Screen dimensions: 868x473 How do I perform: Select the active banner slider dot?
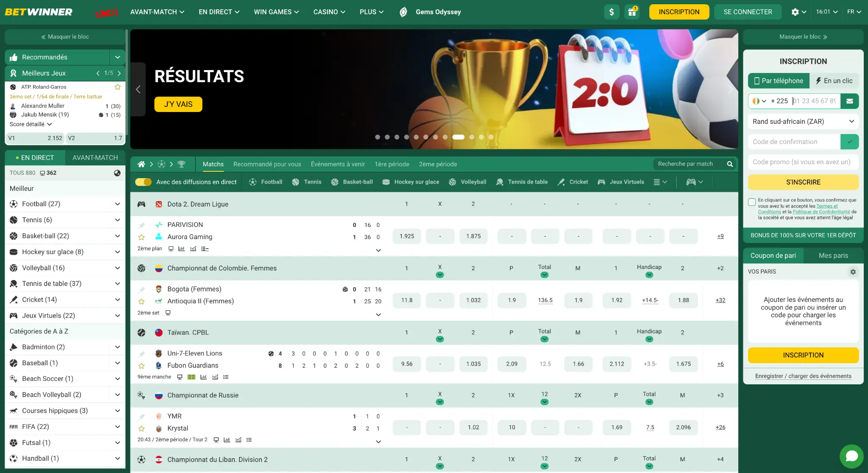click(458, 137)
